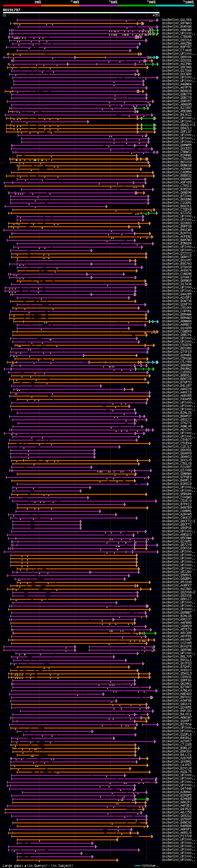The image size is (197, 868).
Task: Select the UniRef100_Q2GSQ1 label
Action: click(177, 60)
